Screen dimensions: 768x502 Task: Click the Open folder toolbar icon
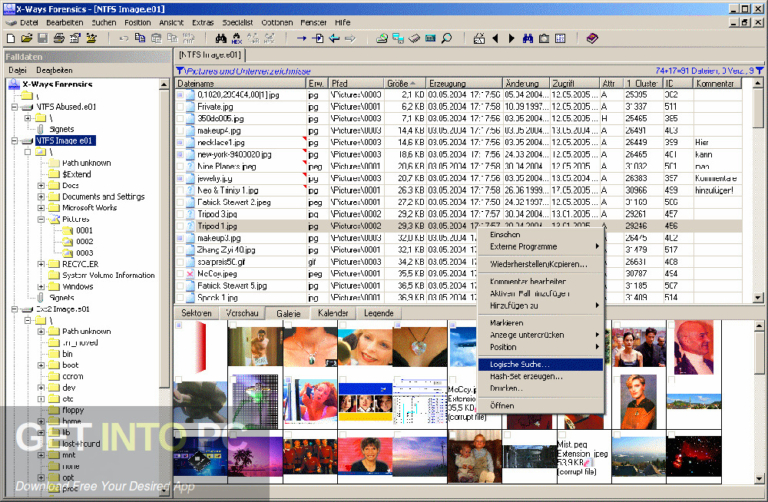[x=26, y=38]
